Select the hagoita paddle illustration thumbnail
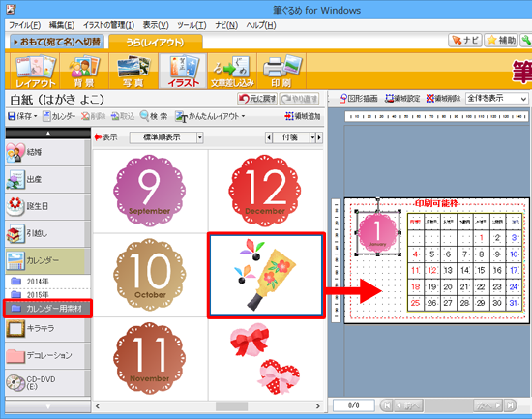The height and width of the screenshot is (419, 532). 266,276
